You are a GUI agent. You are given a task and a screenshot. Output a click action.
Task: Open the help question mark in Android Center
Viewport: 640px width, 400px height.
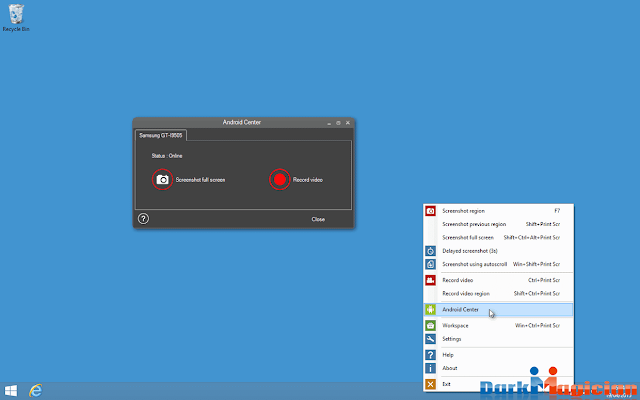click(143, 219)
